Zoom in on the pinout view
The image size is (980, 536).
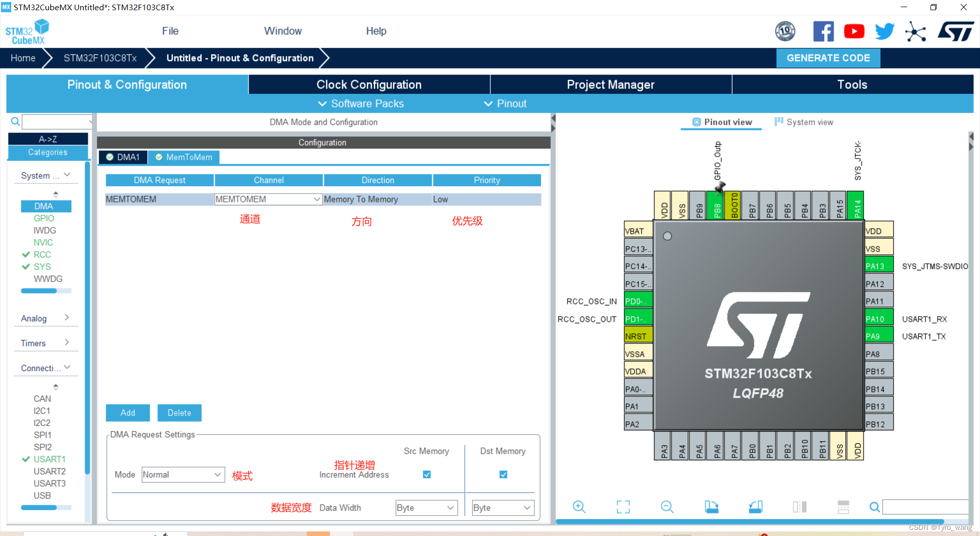click(x=579, y=507)
